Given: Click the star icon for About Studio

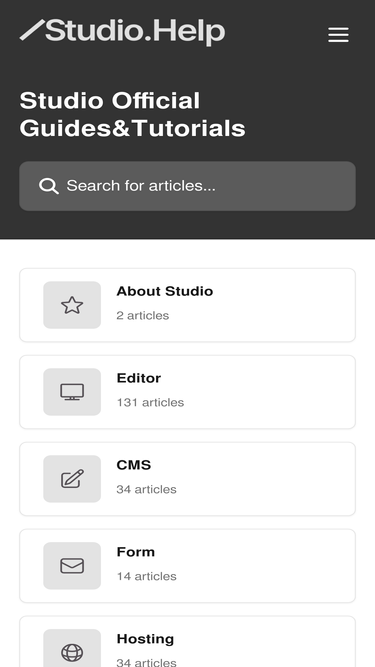Looking at the screenshot, I should tap(72, 305).
